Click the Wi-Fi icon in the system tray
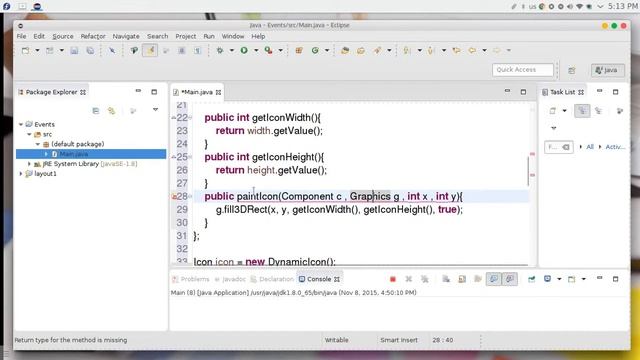The height and width of the screenshot is (360, 640). (579, 7)
